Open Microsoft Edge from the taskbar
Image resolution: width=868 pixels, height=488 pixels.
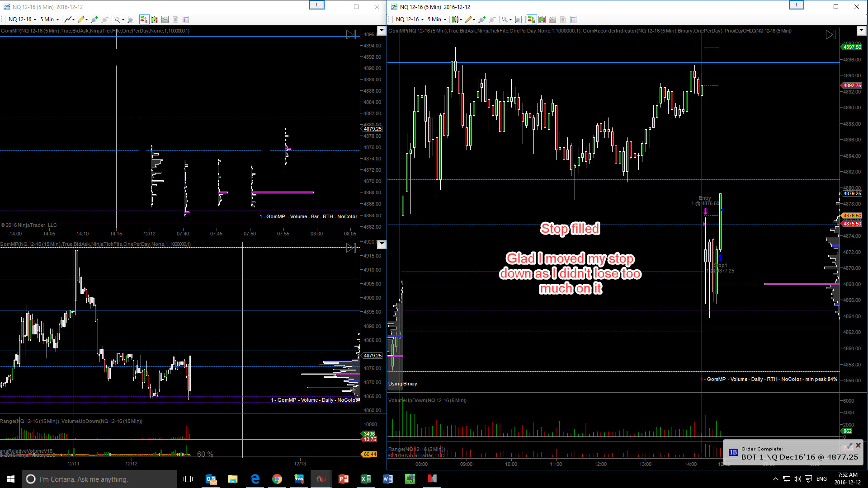(x=255, y=479)
